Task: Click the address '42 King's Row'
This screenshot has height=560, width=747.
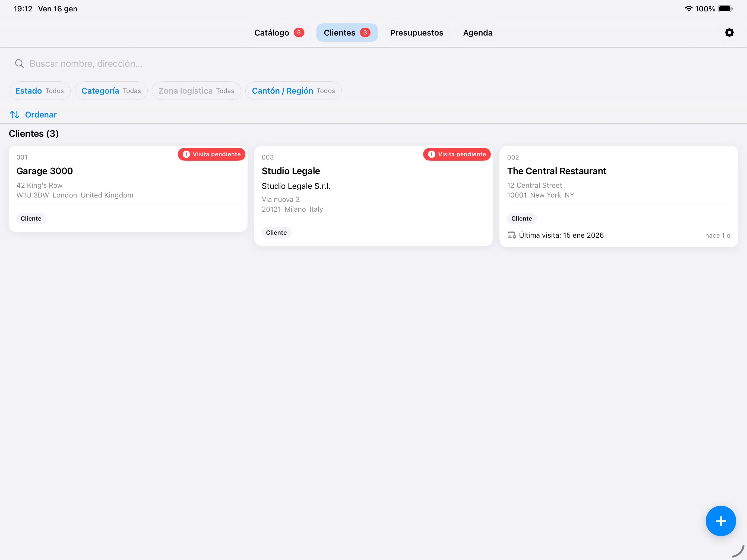Action: click(40, 185)
